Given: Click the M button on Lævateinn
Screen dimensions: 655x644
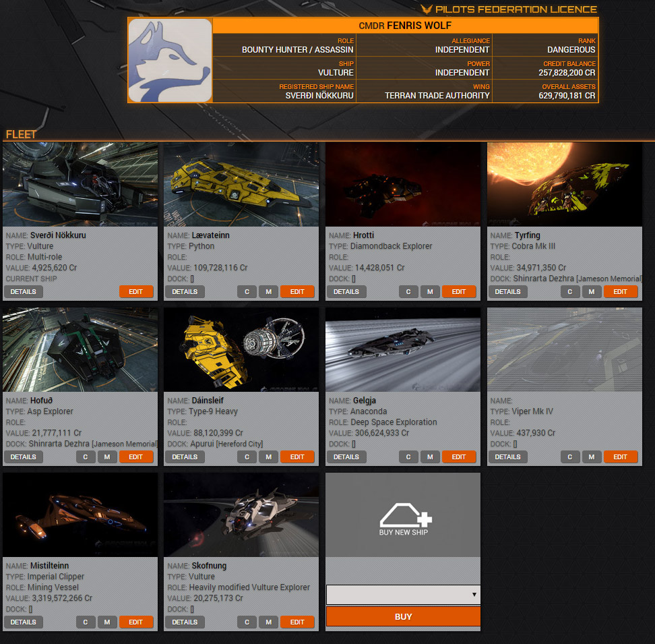Looking at the screenshot, I should coord(269,292).
